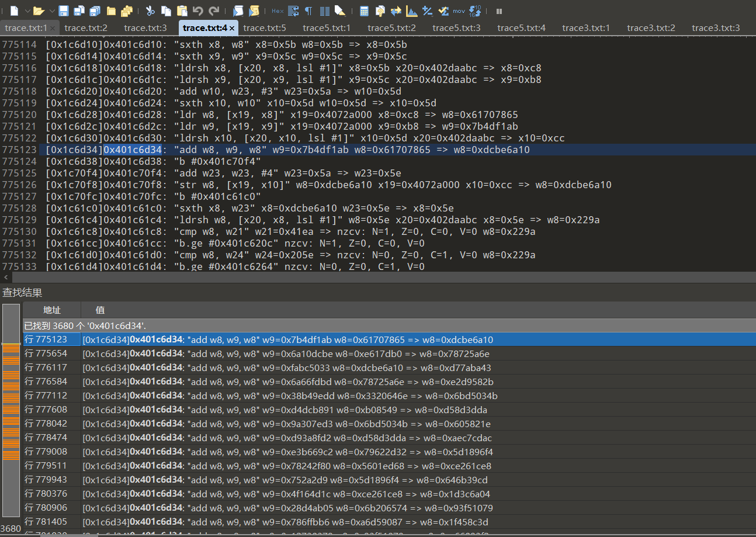Switch to the trace5.txt:2 tab
The height and width of the screenshot is (537, 756).
pyautogui.click(x=391, y=27)
